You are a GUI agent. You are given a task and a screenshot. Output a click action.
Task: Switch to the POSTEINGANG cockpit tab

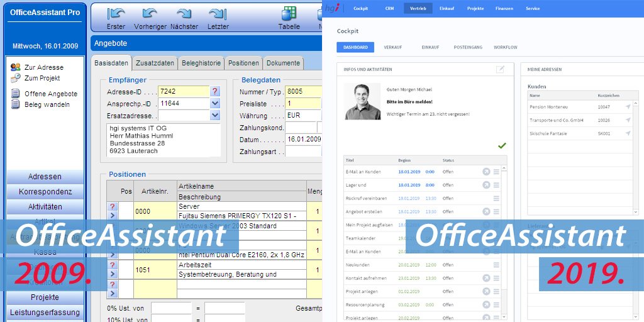(x=468, y=47)
